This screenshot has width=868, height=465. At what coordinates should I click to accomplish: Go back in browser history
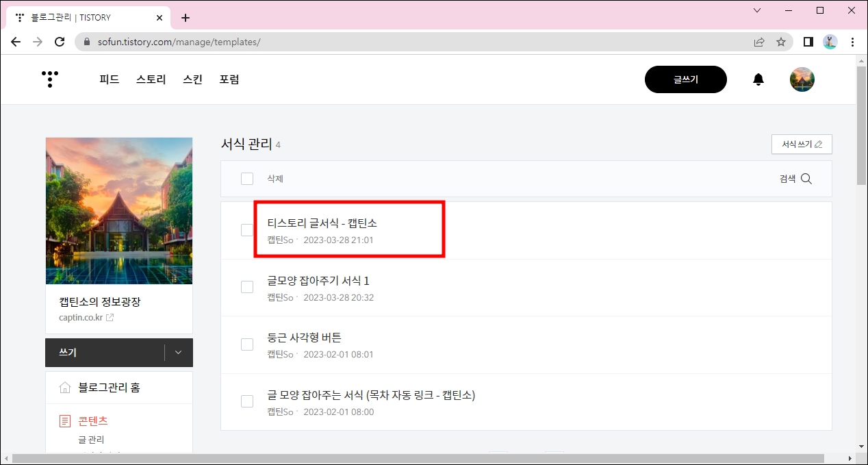16,42
